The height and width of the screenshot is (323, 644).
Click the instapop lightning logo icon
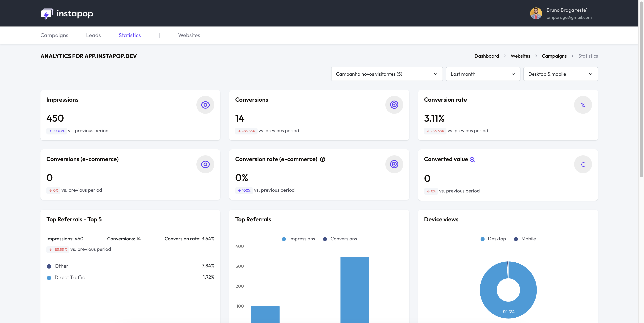tap(47, 13)
